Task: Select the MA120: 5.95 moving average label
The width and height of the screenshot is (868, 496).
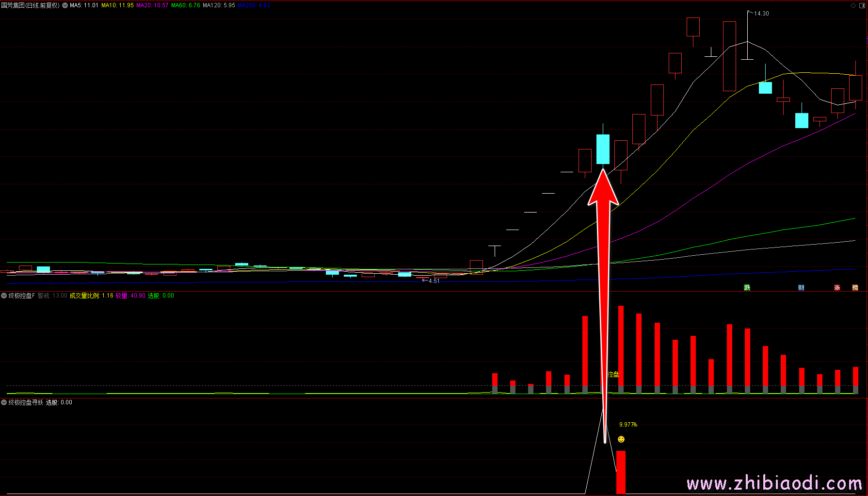Action: point(219,5)
